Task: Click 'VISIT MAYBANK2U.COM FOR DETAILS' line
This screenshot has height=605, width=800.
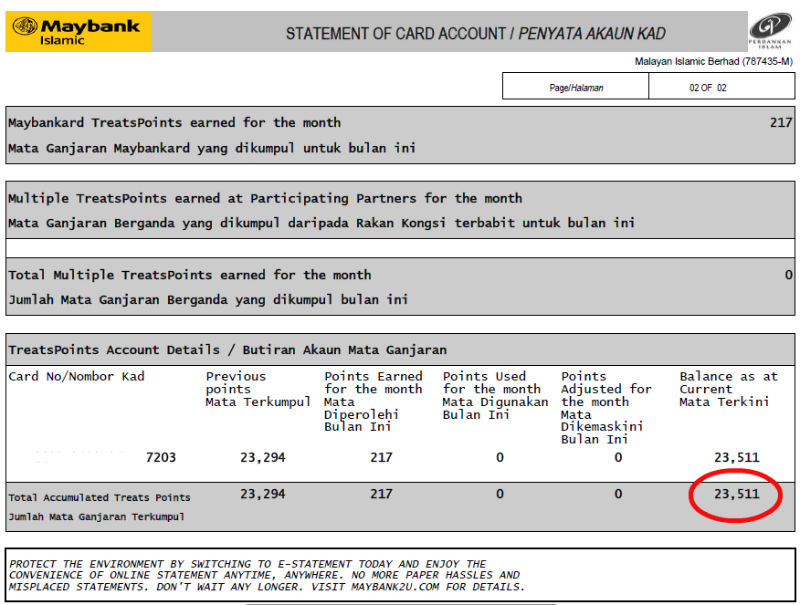Action: pos(418,587)
